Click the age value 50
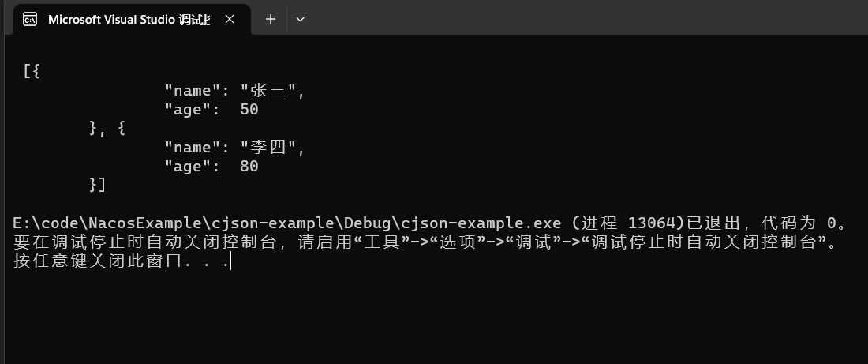The width and height of the screenshot is (868, 364). point(249,110)
